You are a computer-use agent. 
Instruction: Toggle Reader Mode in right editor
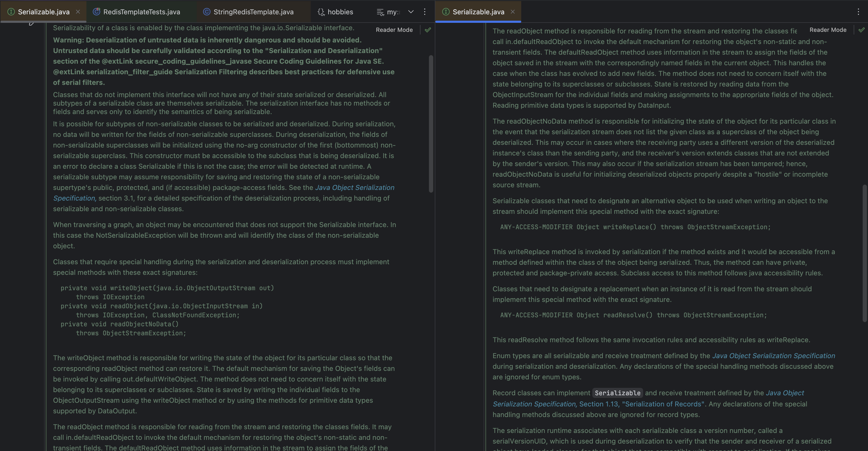pos(827,30)
